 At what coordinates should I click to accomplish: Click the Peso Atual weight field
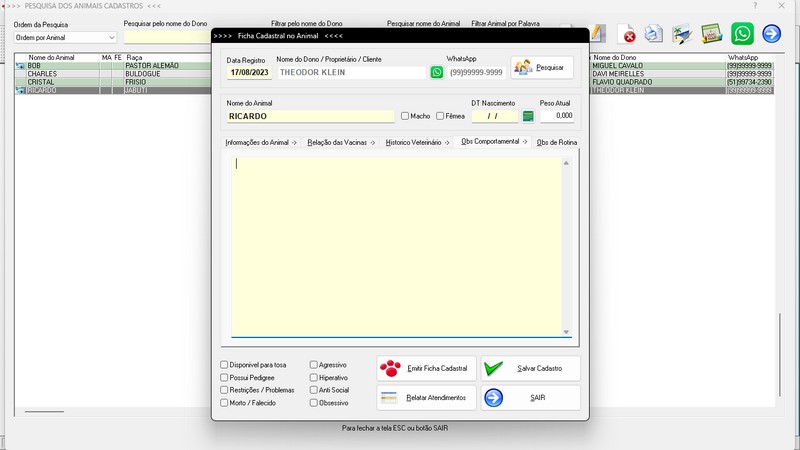(559, 116)
